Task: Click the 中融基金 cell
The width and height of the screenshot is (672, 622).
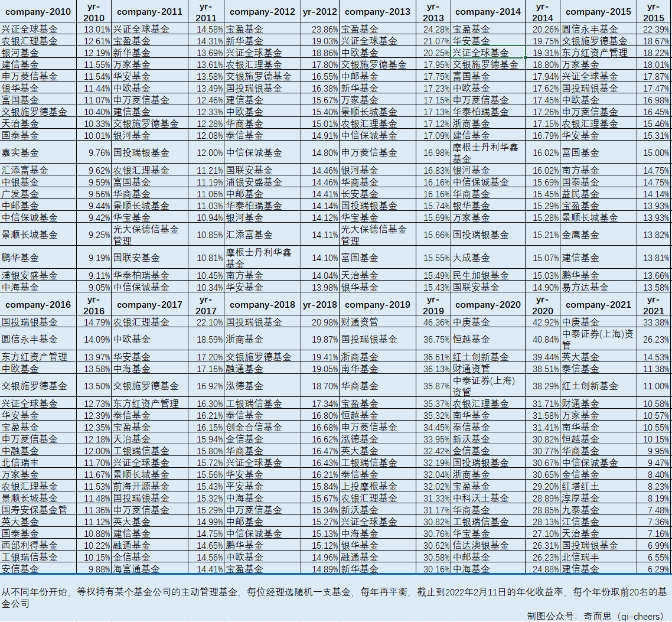Action: pos(38,451)
